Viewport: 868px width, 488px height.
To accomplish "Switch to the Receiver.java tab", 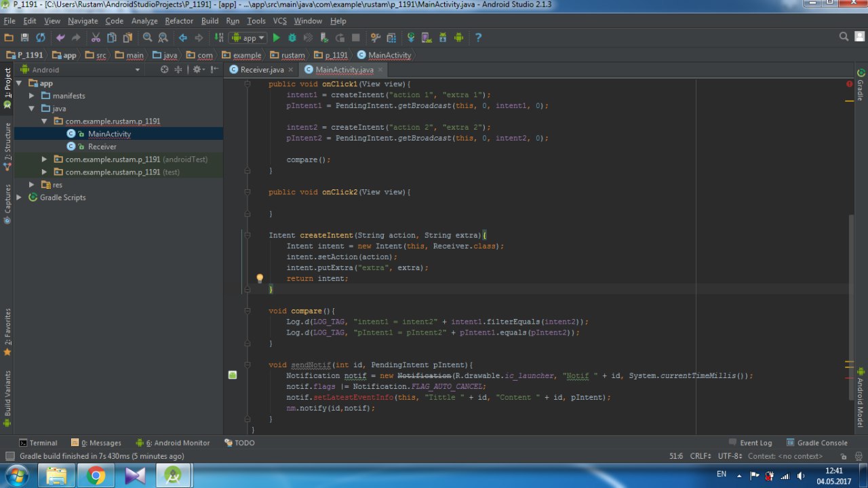I will point(262,70).
